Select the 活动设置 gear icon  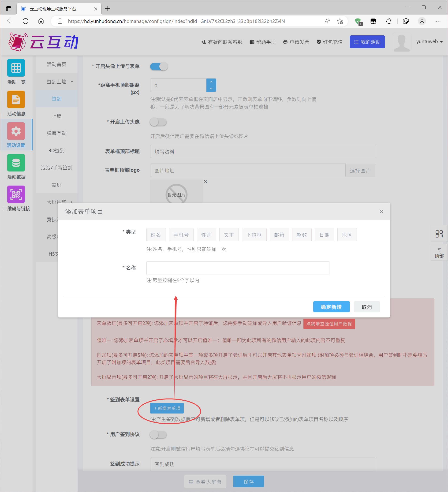click(16, 131)
